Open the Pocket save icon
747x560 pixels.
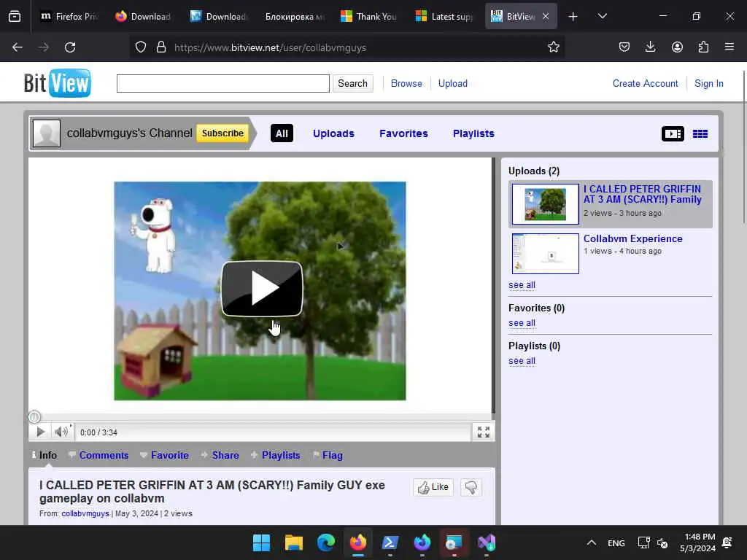click(624, 47)
